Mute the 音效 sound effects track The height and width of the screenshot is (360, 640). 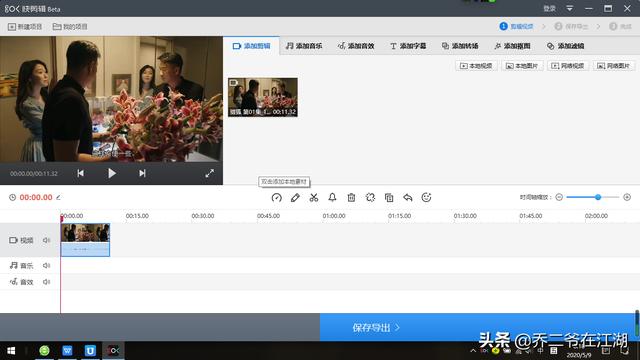pyautogui.click(x=47, y=282)
